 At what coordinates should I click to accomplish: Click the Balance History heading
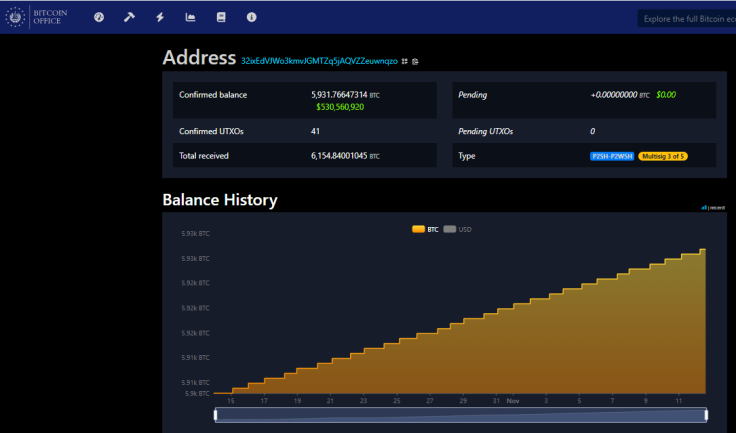point(220,200)
